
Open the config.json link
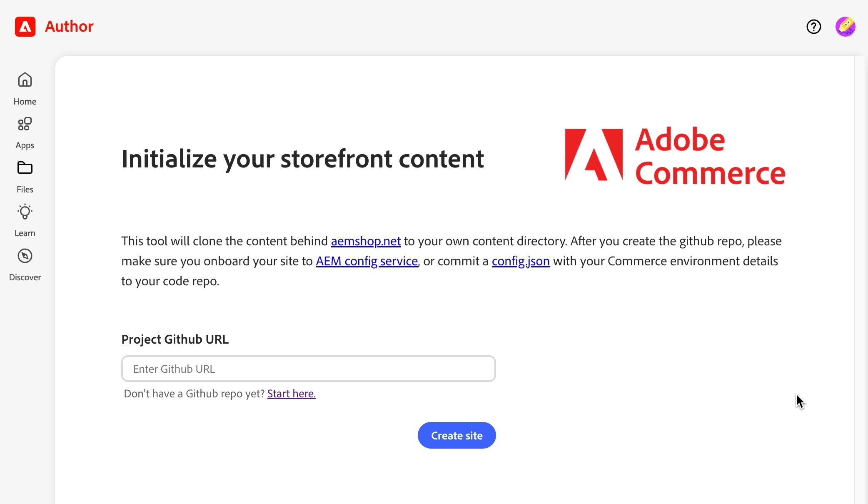coord(521,261)
